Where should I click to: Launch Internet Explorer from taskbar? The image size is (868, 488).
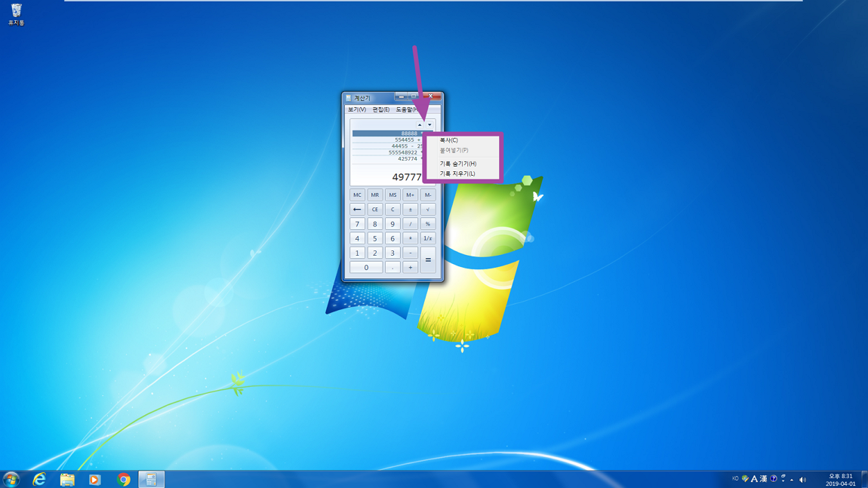pyautogui.click(x=39, y=479)
